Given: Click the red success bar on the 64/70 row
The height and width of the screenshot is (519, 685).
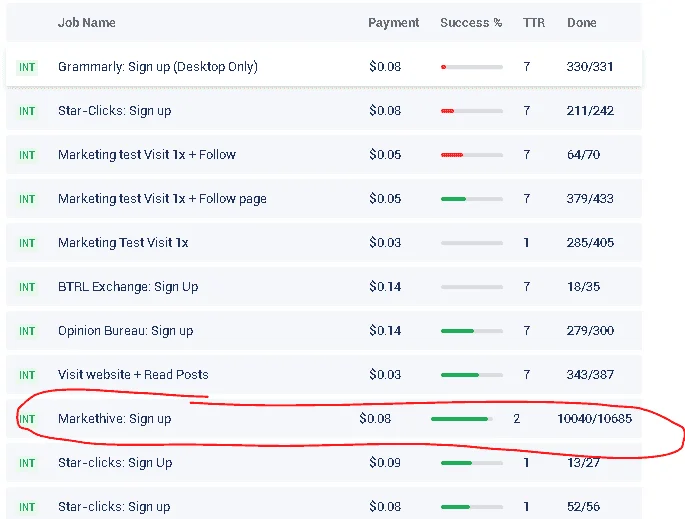Looking at the screenshot, I should pos(472,155).
